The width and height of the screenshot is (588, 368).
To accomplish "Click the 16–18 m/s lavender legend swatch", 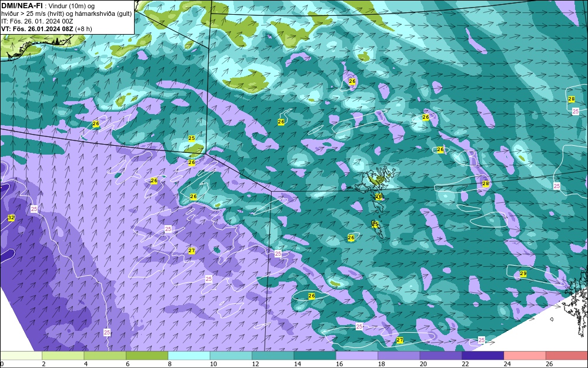I will [x=357, y=356].
